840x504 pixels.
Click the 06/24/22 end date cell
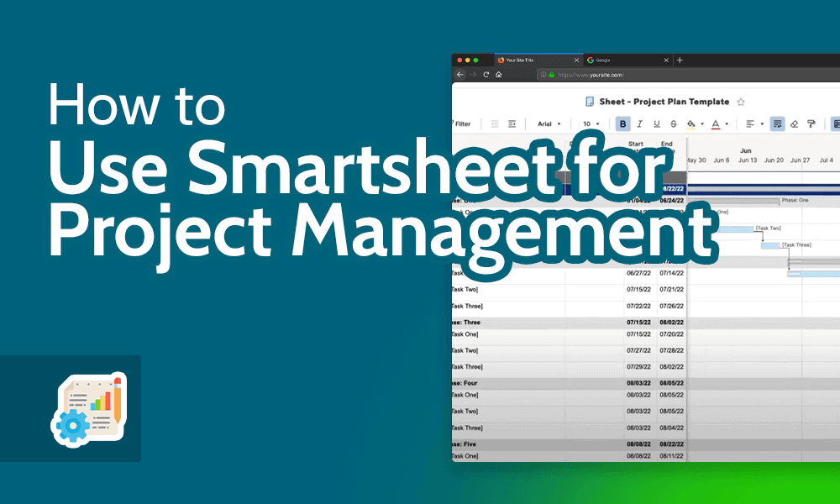[x=672, y=200]
